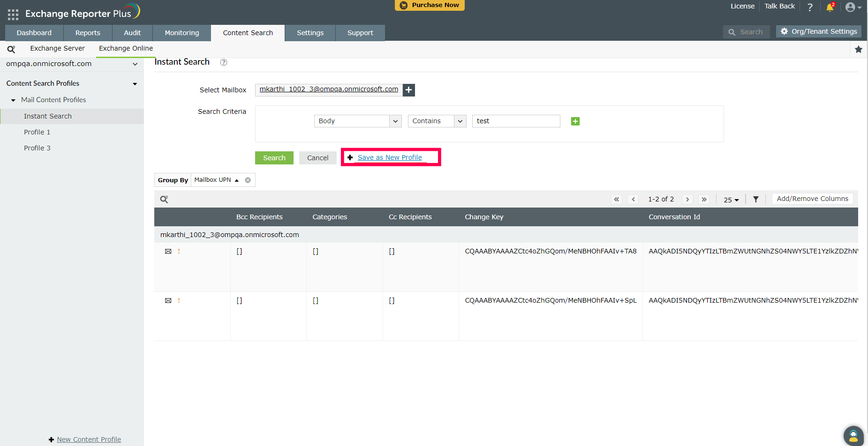Add a new search criterion with green plus
Viewport: 868px width, 446px height.
click(x=575, y=121)
